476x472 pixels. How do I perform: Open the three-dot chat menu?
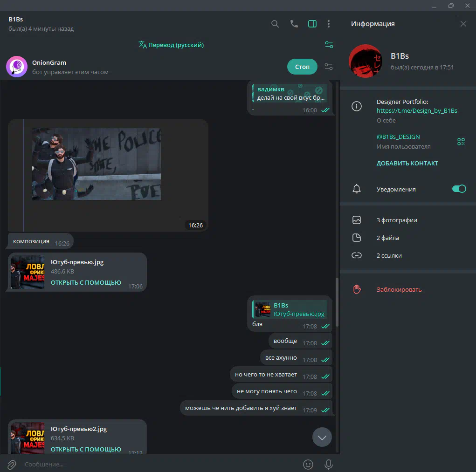point(329,24)
